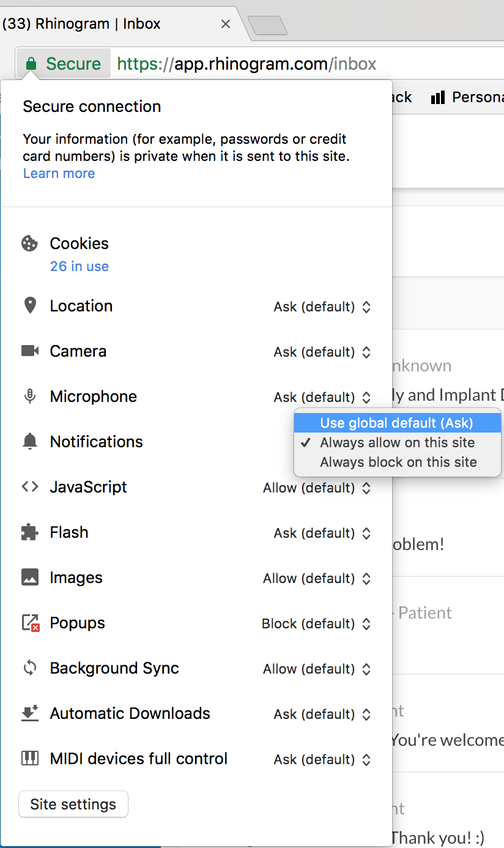Click the Flash puzzle piece icon
Screen dimensions: 504x848
[29, 532]
